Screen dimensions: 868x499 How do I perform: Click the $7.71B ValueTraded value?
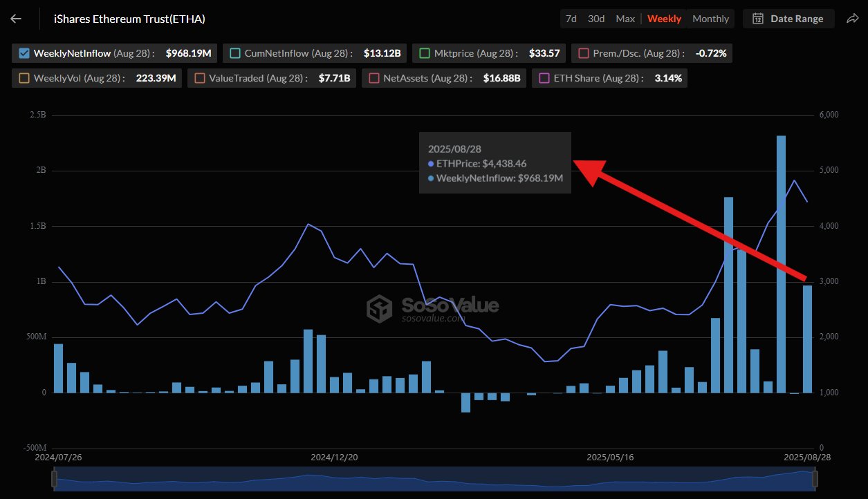click(x=334, y=78)
